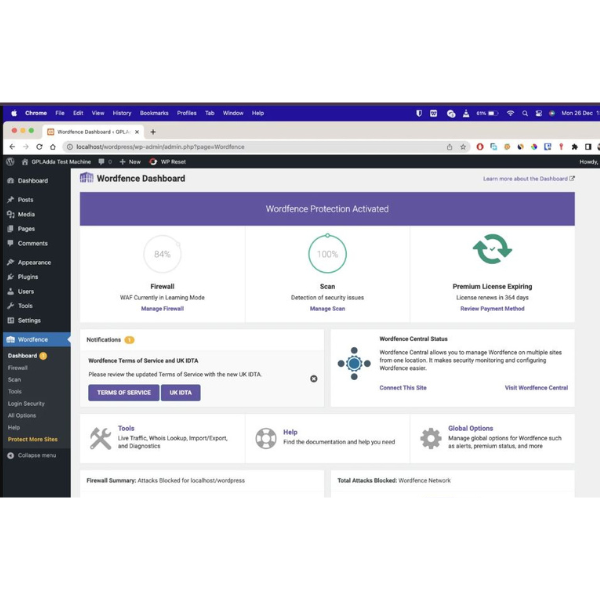Open Firewall submenu item
600x600 pixels.
click(18, 368)
